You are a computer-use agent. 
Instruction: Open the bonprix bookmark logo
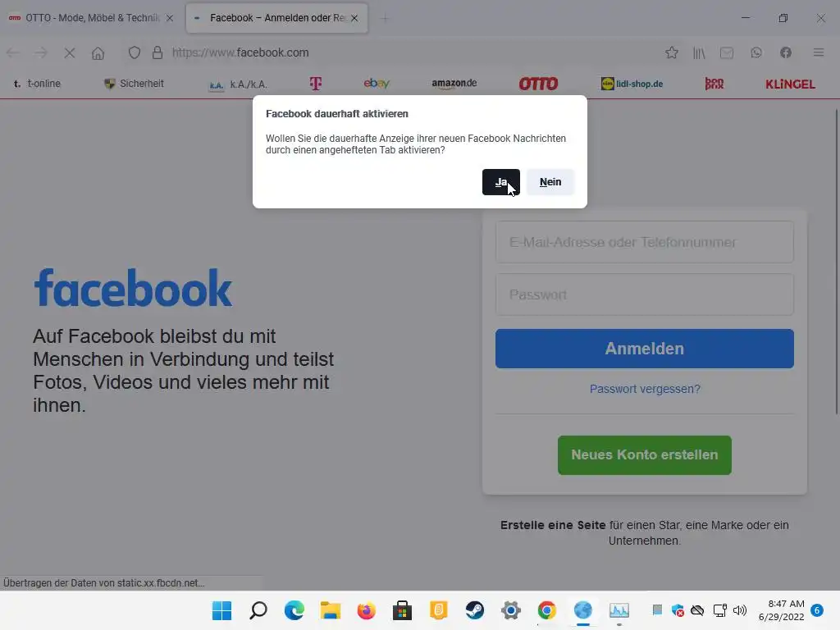point(714,84)
